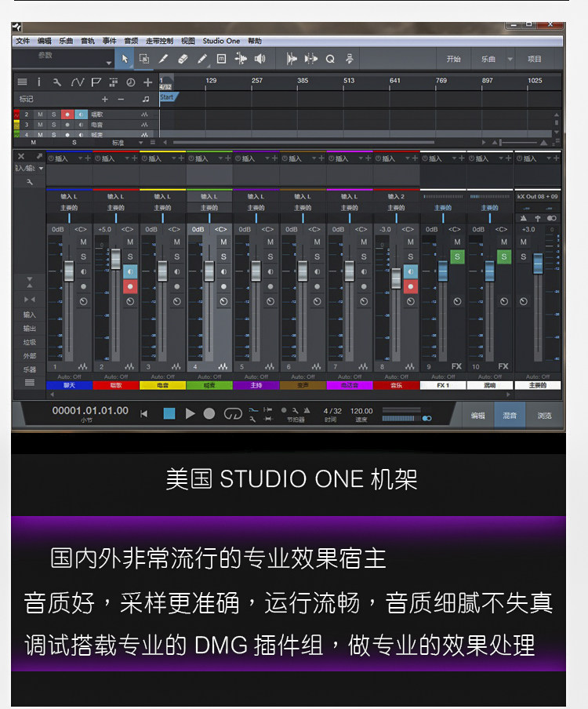Open channel 1 input 输入 L selector

69,197
